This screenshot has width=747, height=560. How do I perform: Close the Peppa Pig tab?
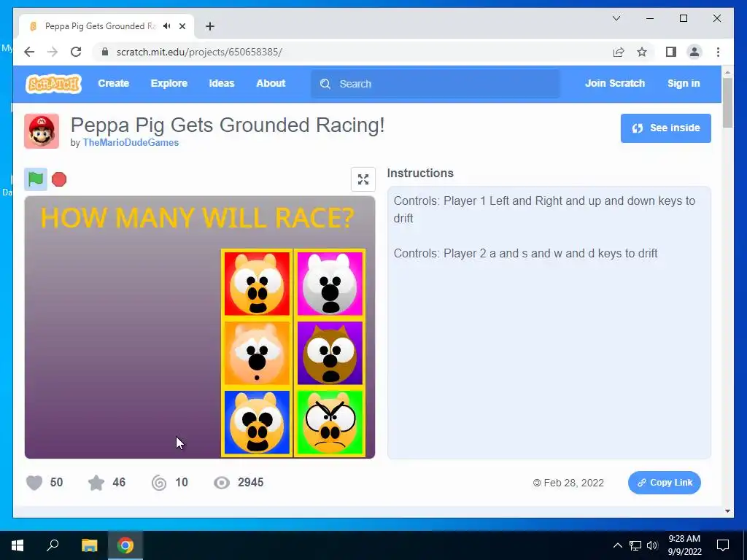point(182,26)
